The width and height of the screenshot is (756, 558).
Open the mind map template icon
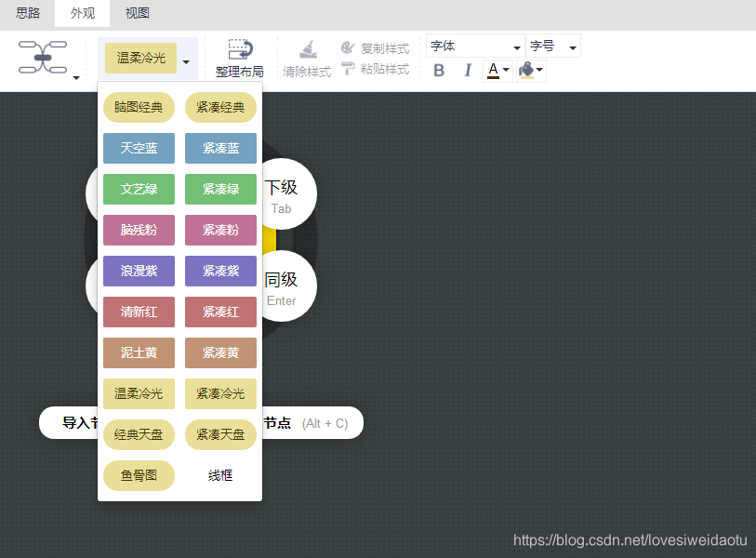click(x=43, y=58)
